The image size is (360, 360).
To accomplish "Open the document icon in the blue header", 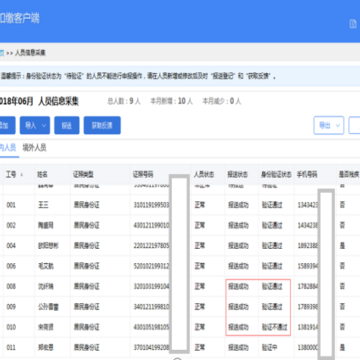I will coord(353,24).
